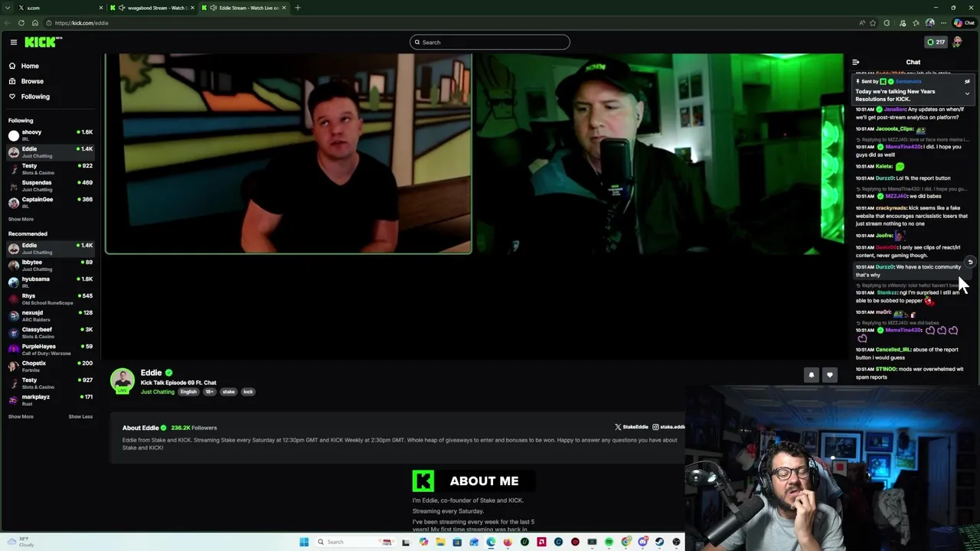This screenshot has width=980, height=551.
Task: Toggle stream notifications bell
Action: pyautogui.click(x=812, y=375)
